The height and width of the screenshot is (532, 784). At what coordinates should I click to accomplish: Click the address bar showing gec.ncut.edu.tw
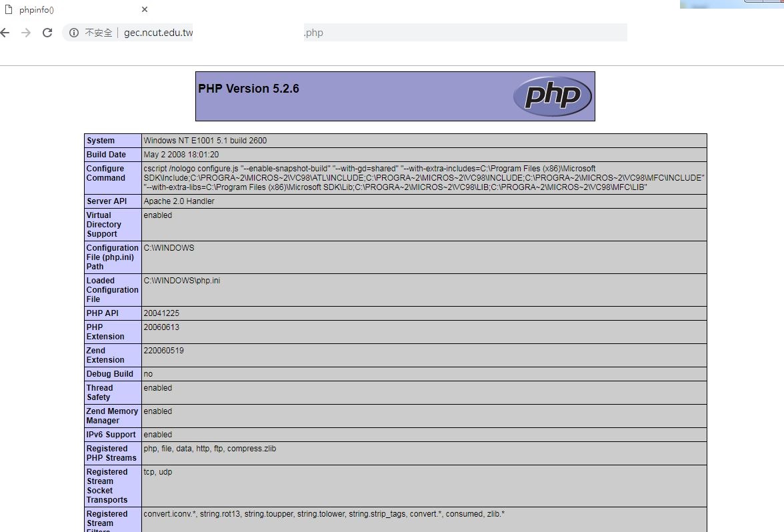coord(345,33)
